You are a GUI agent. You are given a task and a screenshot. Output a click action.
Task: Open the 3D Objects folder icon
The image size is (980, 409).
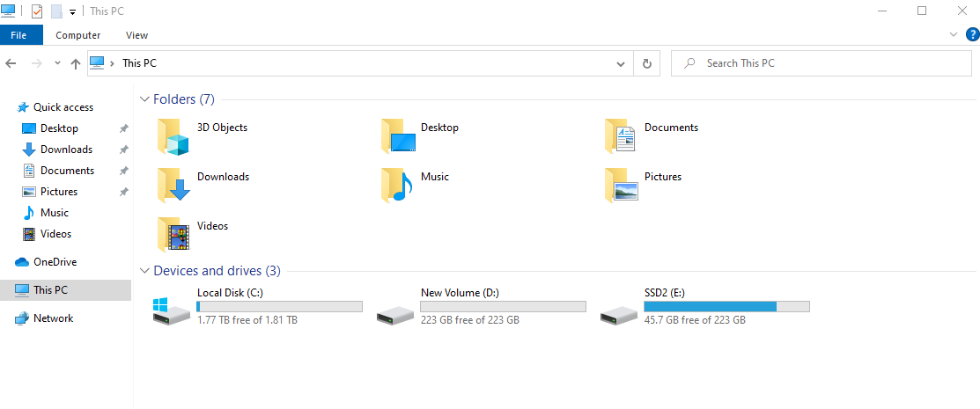tap(173, 136)
